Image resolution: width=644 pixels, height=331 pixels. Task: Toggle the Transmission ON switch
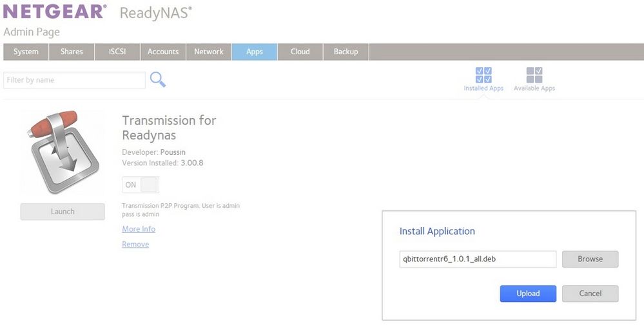(x=141, y=185)
